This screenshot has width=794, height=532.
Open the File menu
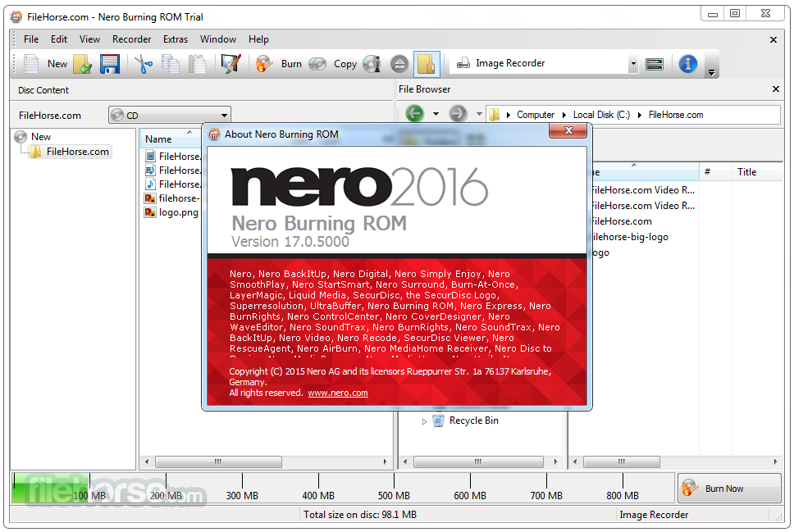click(31, 39)
